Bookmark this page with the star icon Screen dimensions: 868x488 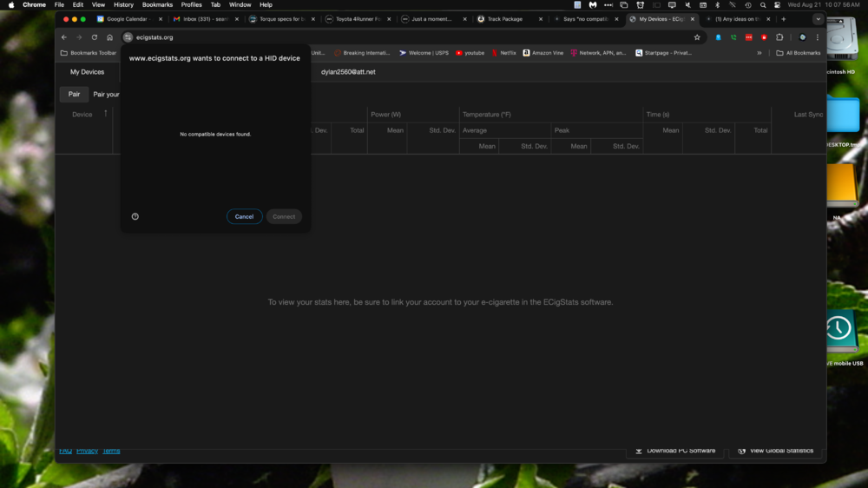click(x=697, y=37)
